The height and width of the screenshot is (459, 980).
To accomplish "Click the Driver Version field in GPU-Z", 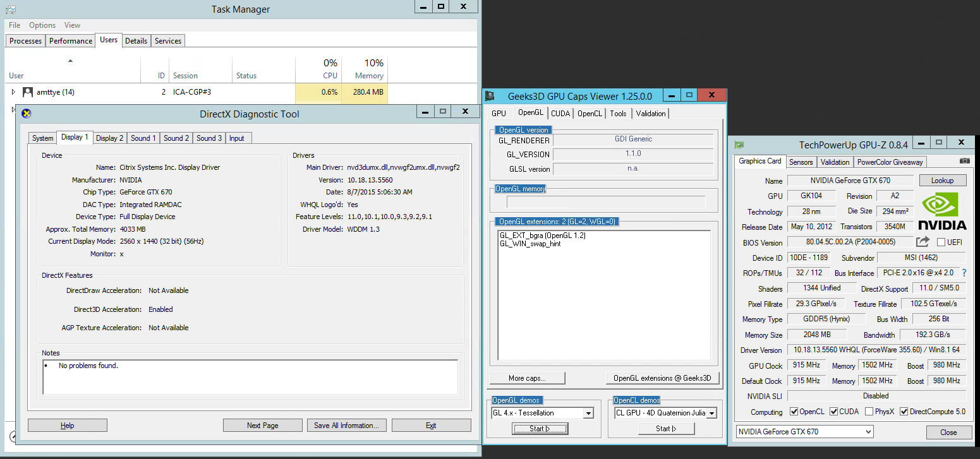I will 876,350.
